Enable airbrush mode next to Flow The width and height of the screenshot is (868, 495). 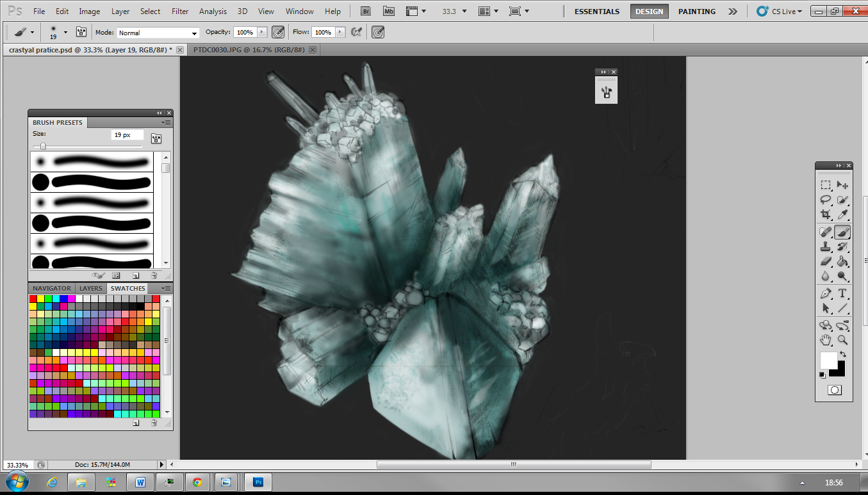pyautogui.click(x=357, y=32)
